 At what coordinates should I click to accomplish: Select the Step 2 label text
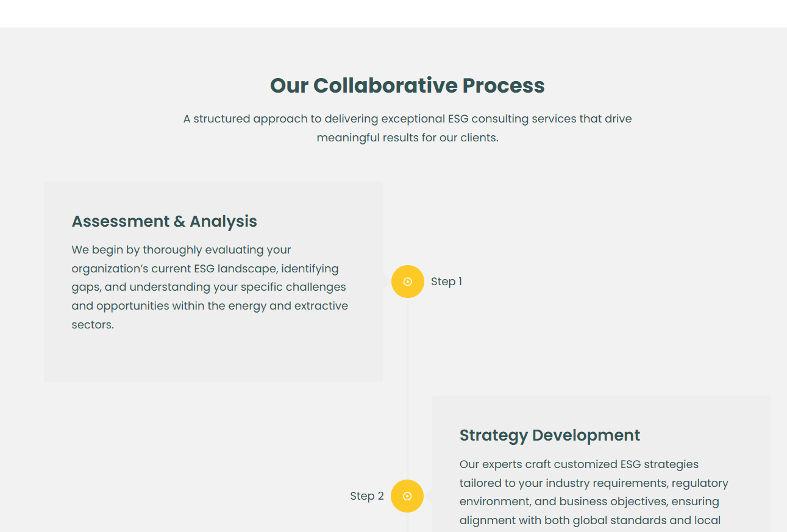(x=367, y=496)
